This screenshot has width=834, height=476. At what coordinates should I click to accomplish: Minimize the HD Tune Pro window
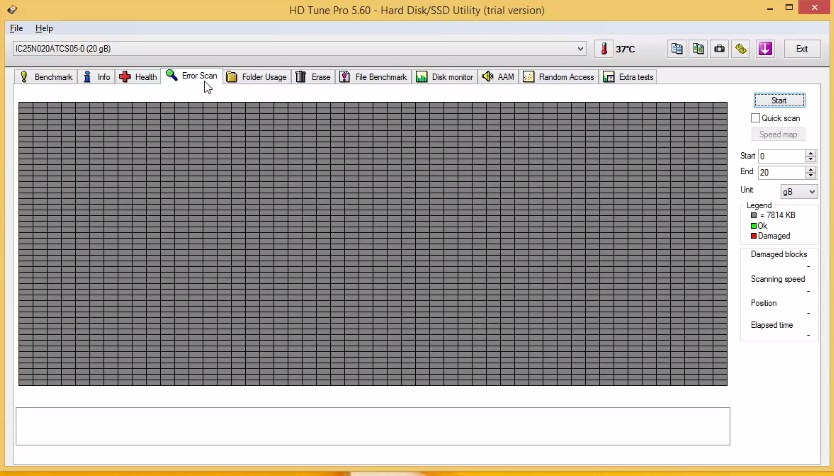[770, 9]
